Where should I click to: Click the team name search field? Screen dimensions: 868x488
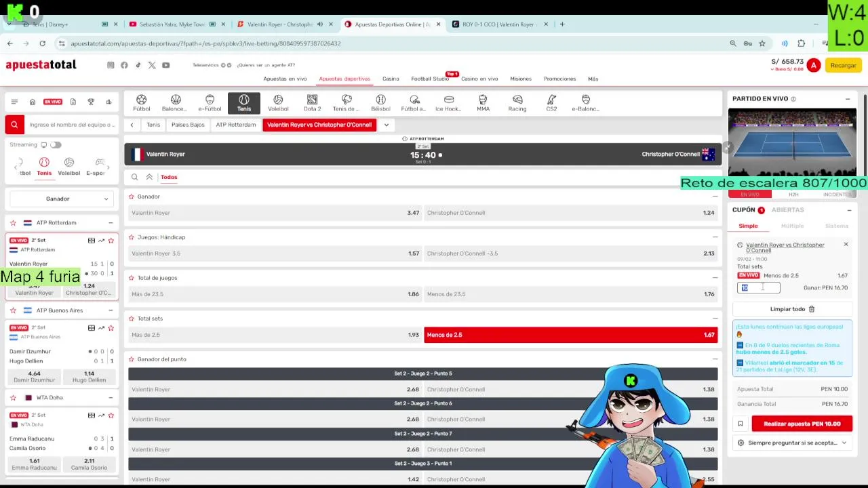point(71,125)
